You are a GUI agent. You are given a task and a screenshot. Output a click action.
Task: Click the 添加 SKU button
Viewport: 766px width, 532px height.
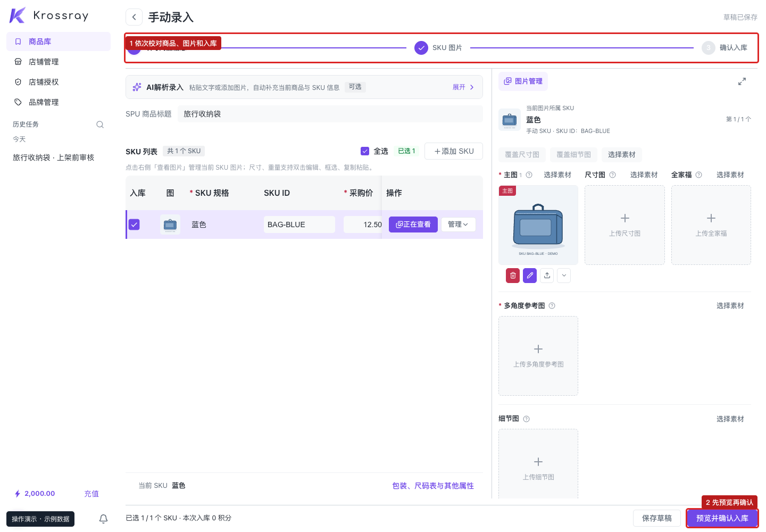(x=454, y=151)
